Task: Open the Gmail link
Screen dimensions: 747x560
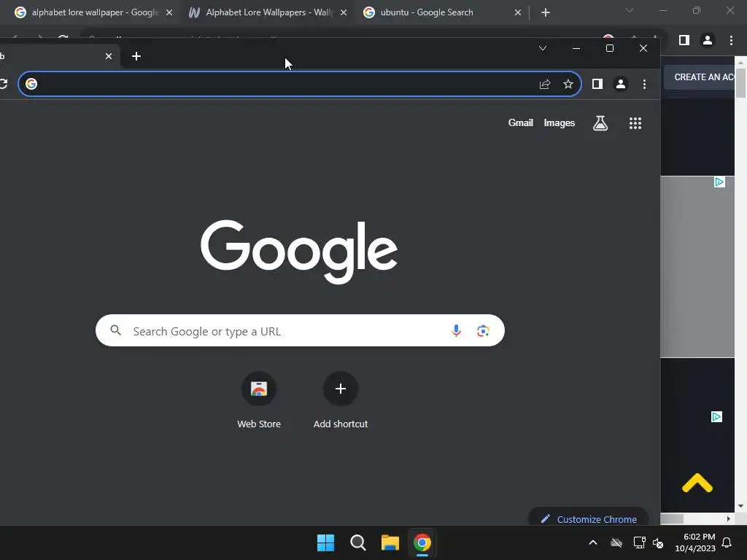Action: click(x=520, y=122)
